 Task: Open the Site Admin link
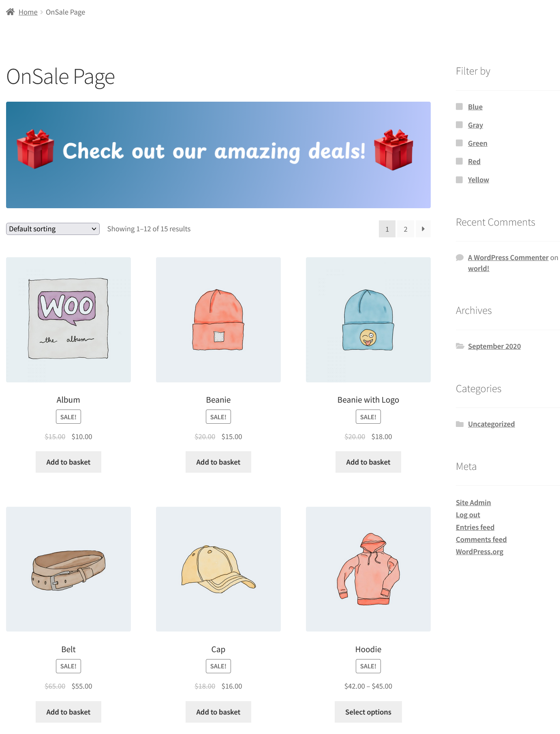(x=473, y=503)
